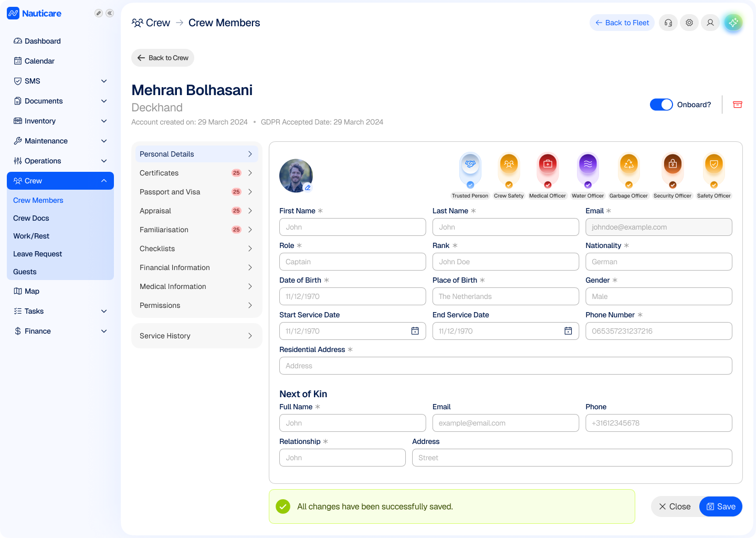This screenshot has height=538, width=756.
Task: Open the Financial Information section
Action: 196,267
